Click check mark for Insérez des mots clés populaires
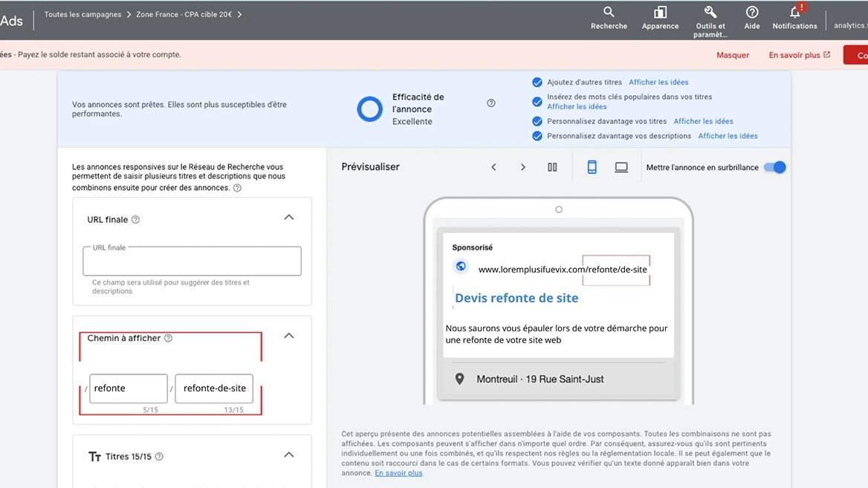Image resolution: width=868 pixels, height=488 pixels. tap(537, 102)
